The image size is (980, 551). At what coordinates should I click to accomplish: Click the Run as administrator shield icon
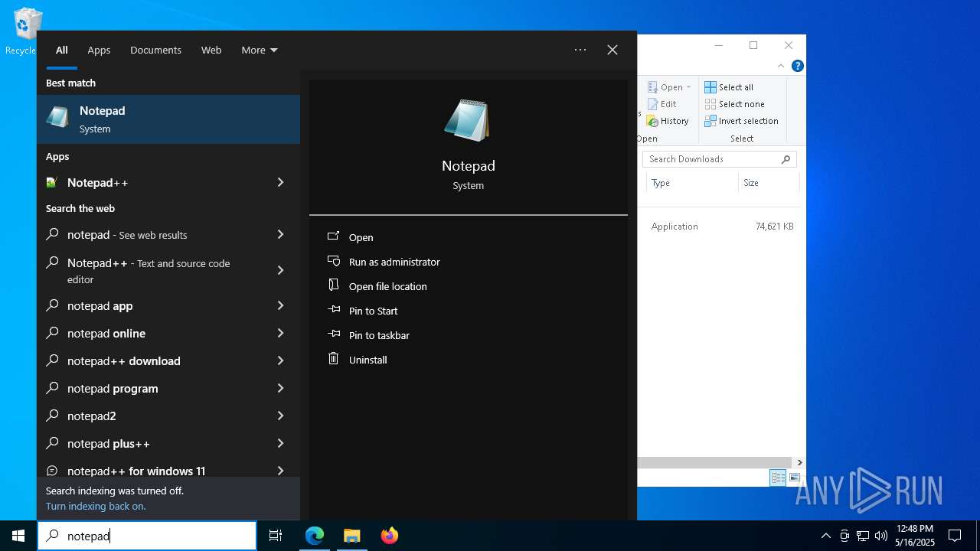tap(333, 261)
